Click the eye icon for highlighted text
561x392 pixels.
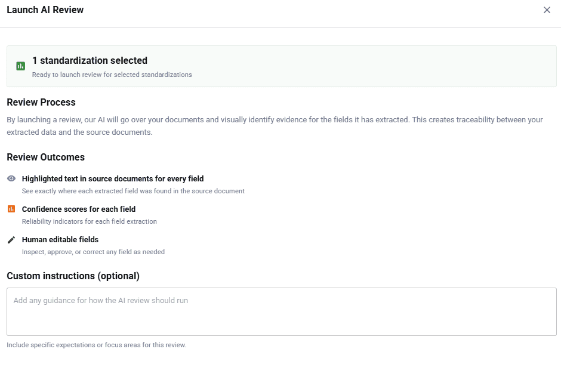click(11, 178)
